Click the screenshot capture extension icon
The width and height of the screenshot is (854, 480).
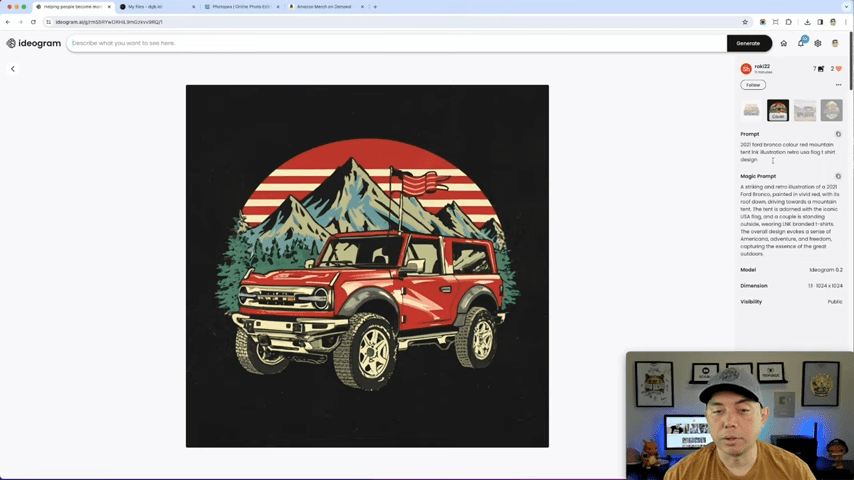tap(776, 22)
